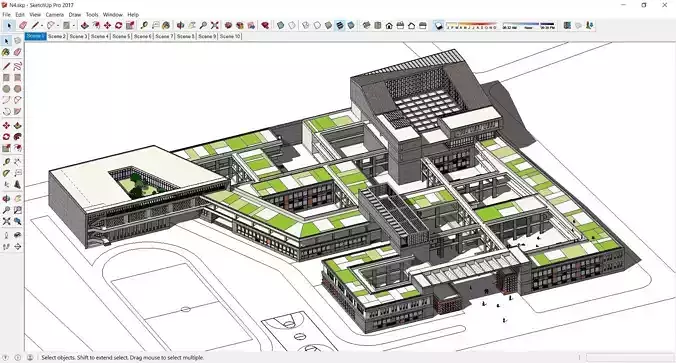Open the Arc tool dropdown arrow

click(57, 26)
